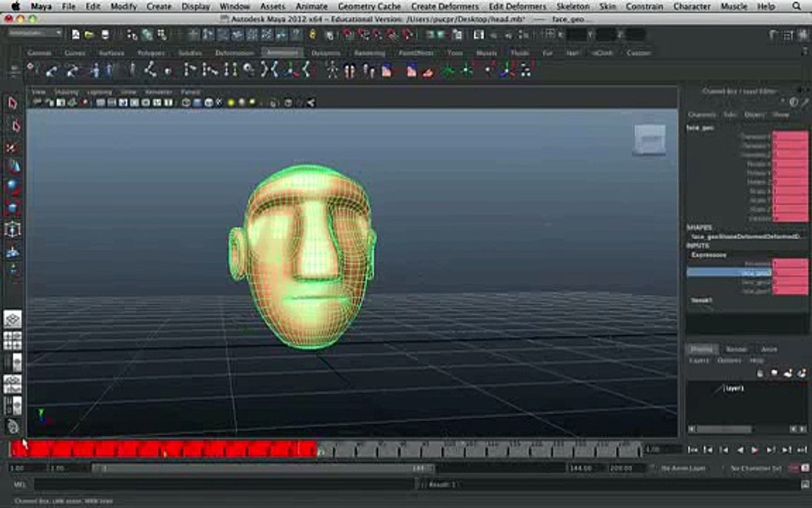Open the No Character Set dropdown
812x508 pixels.
(x=756, y=468)
